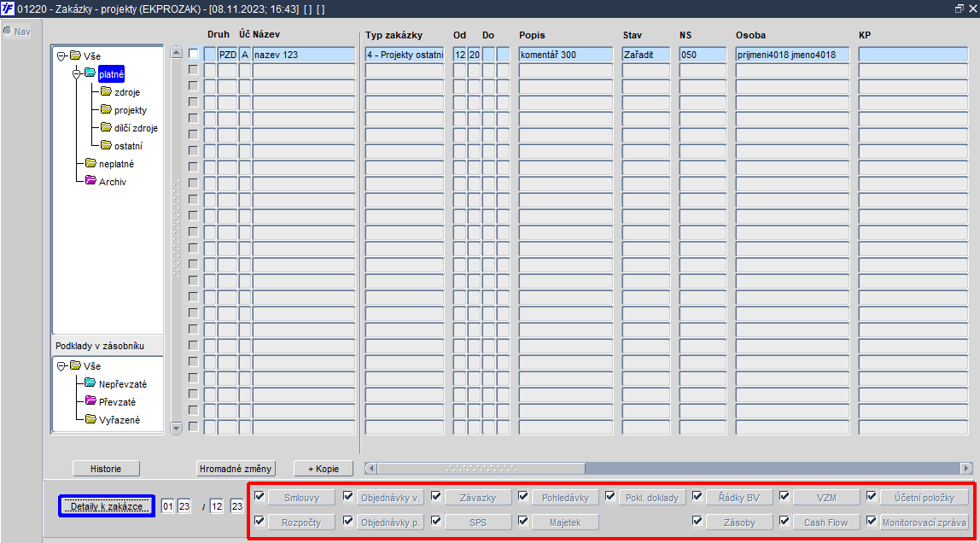Collapse the platné tree branch
980x543 pixels.
click(x=77, y=73)
